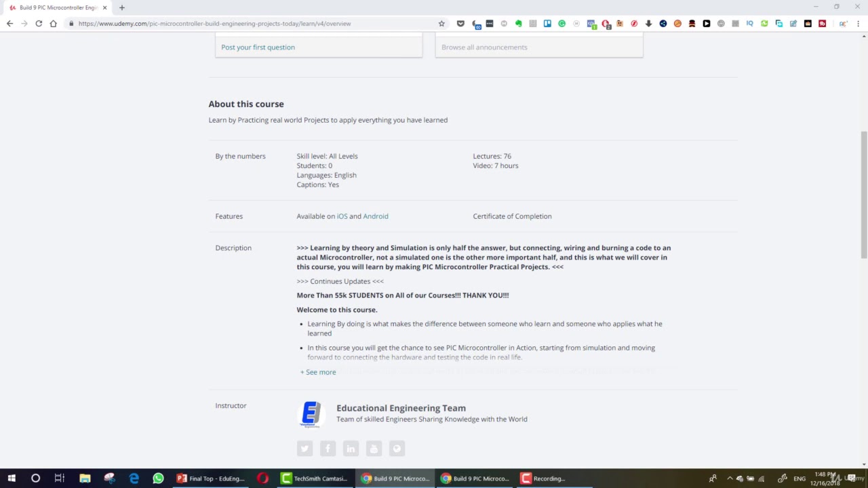Click Browse all announcements link
This screenshot has height=488, width=868.
coord(484,47)
